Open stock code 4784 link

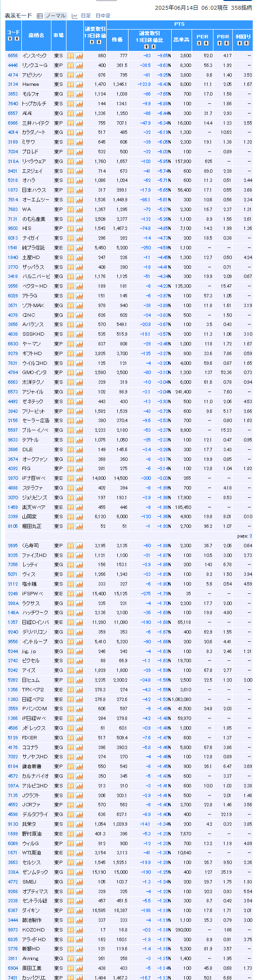(x=13, y=373)
